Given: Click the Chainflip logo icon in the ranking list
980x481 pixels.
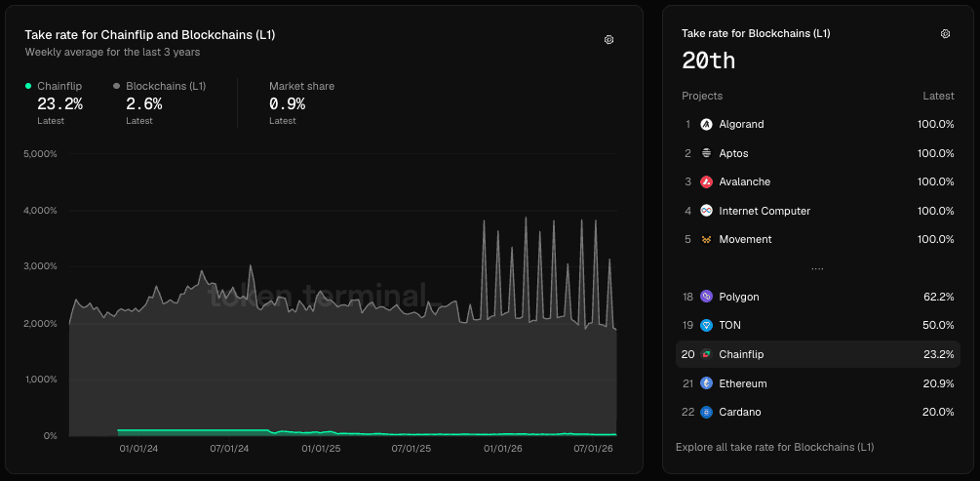Looking at the screenshot, I should pyautogui.click(x=706, y=354).
